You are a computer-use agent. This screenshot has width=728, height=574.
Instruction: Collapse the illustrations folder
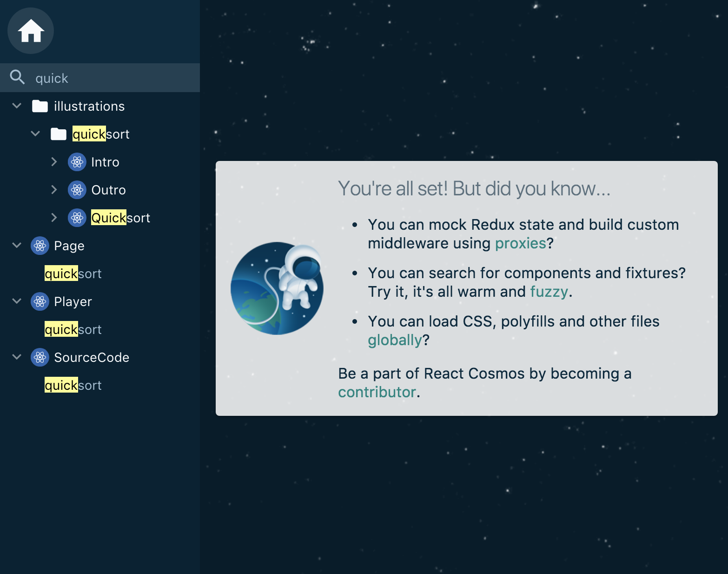[x=16, y=106]
